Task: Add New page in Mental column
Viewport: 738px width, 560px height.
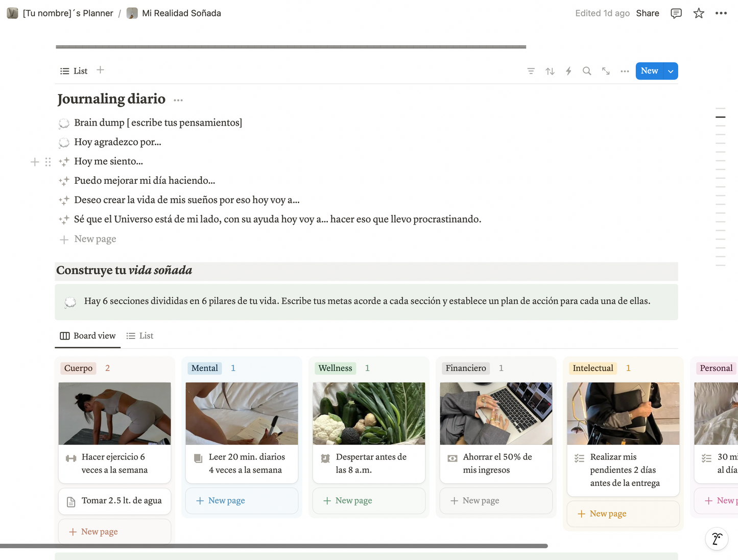Action: click(x=242, y=501)
